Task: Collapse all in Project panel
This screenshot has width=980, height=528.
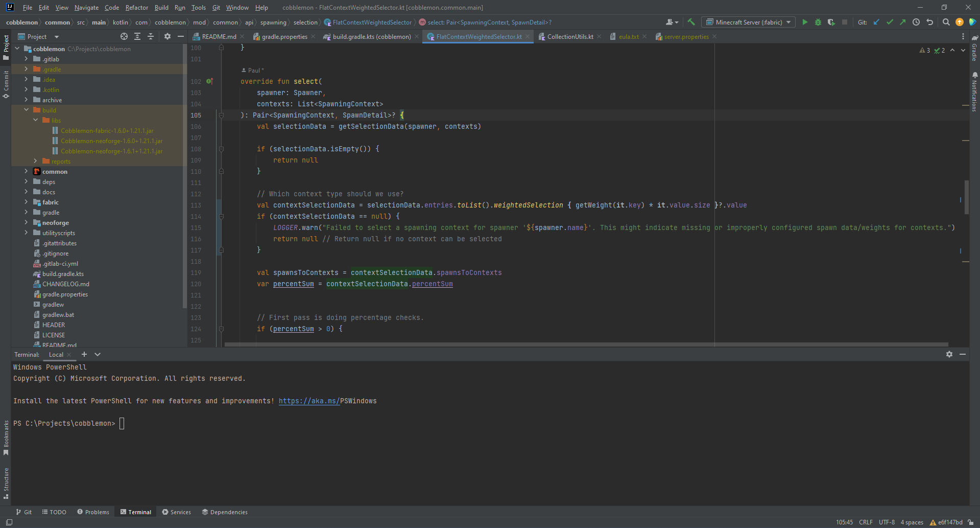Action: click(151, 36)
